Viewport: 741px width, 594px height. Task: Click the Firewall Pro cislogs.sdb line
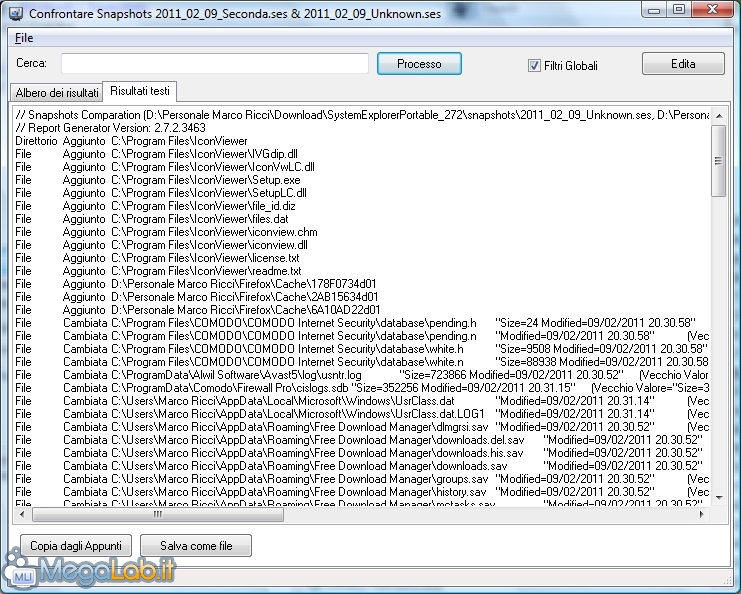tap(362, 388)
